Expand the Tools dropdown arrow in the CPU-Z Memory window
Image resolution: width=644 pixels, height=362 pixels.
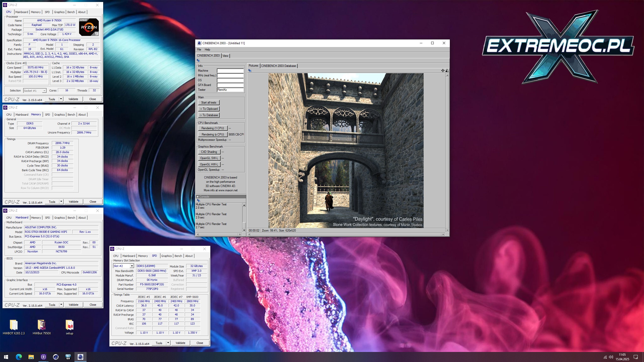click(61, 202)
